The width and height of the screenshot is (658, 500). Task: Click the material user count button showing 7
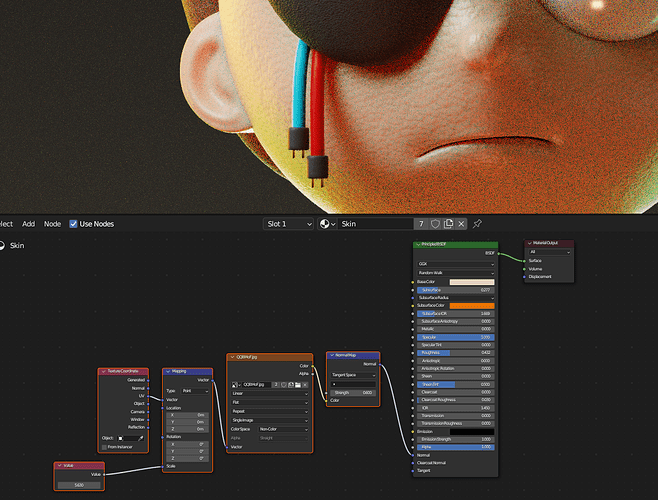[421, 224]
